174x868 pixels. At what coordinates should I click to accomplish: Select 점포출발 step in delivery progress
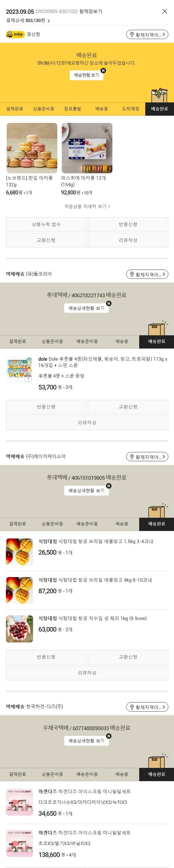pyautogui.click(x=72, y=109)
